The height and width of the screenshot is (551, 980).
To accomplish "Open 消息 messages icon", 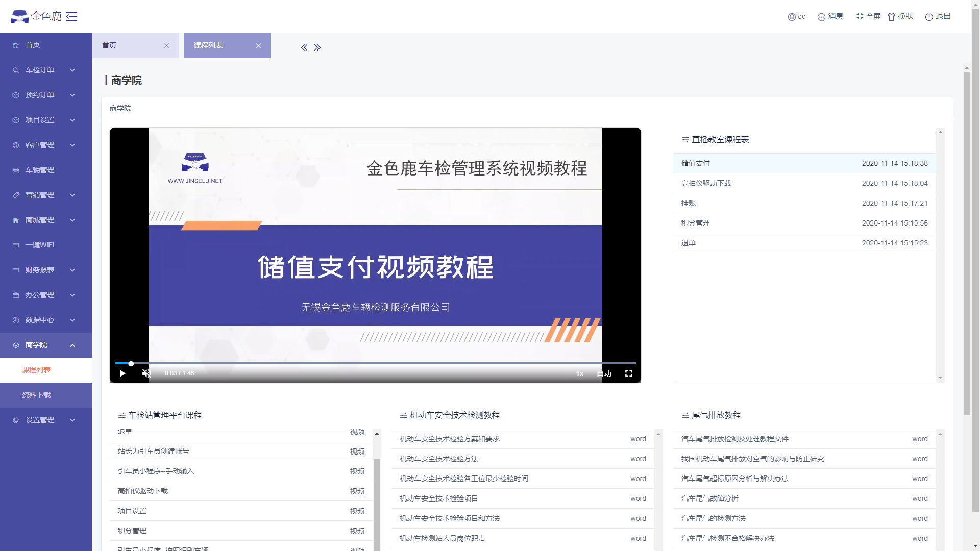I will 821,17.
